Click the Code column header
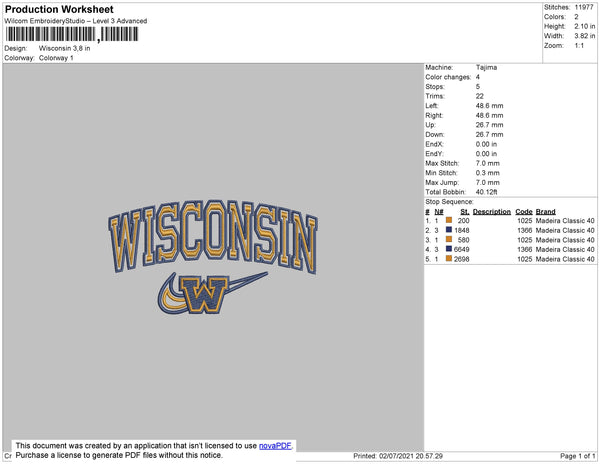600x464 pixels. 524,212
